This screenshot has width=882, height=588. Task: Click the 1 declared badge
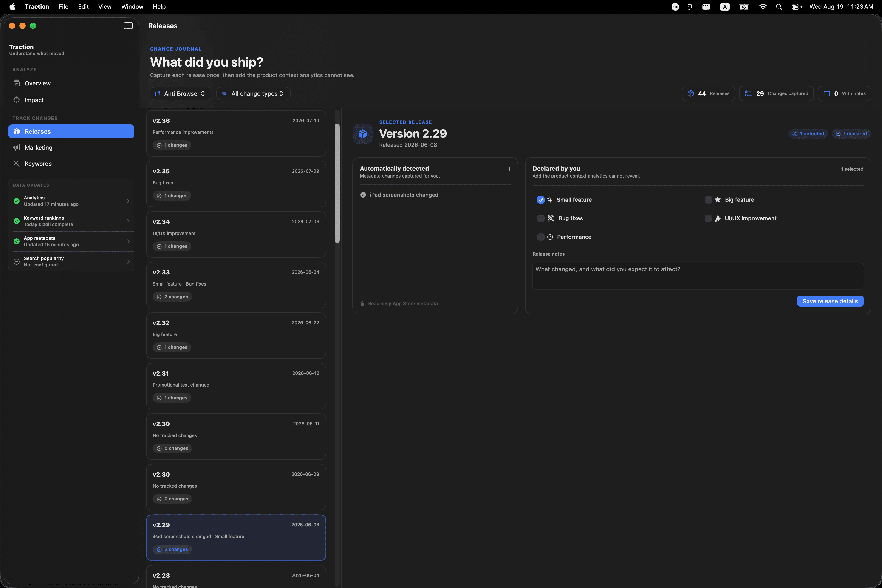click(851, 133)
